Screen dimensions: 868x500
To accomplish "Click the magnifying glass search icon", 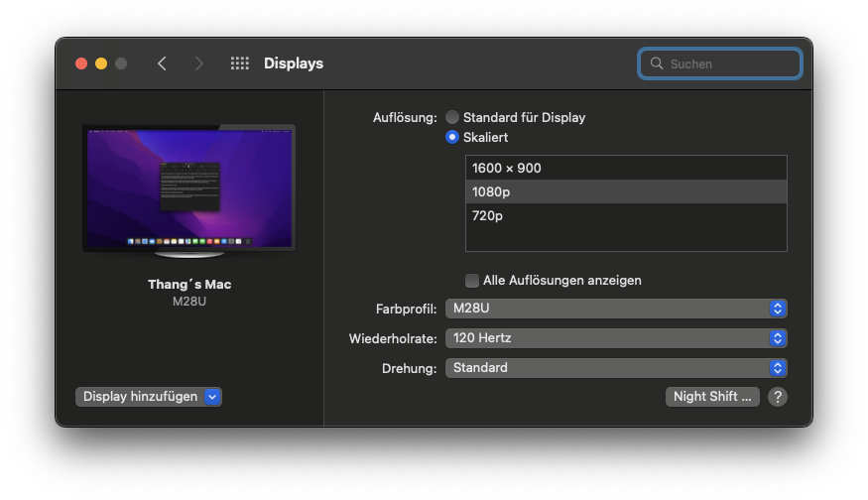I will pyautogui.click(x=657, y=63).
